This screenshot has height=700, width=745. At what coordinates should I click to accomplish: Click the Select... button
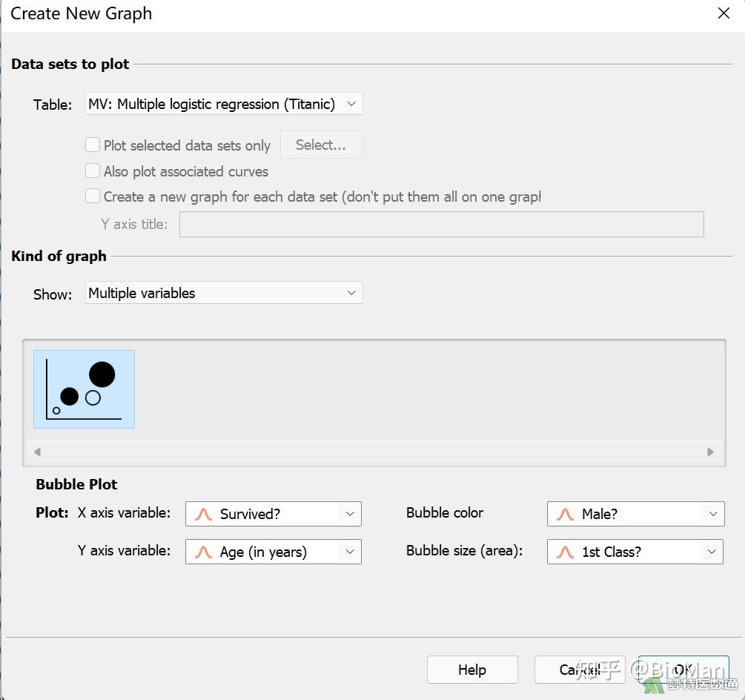(321, 145)
